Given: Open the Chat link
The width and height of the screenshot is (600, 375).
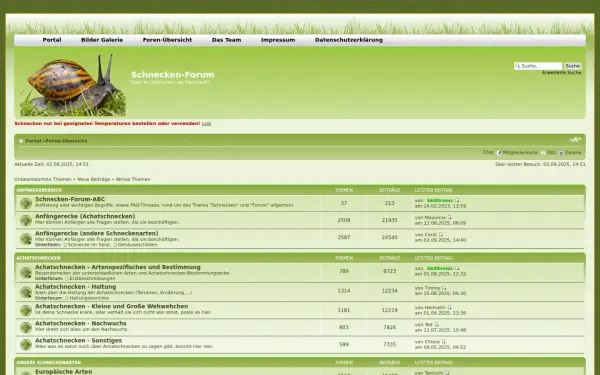Looking at the screenshot, I should tap(488, 152).
